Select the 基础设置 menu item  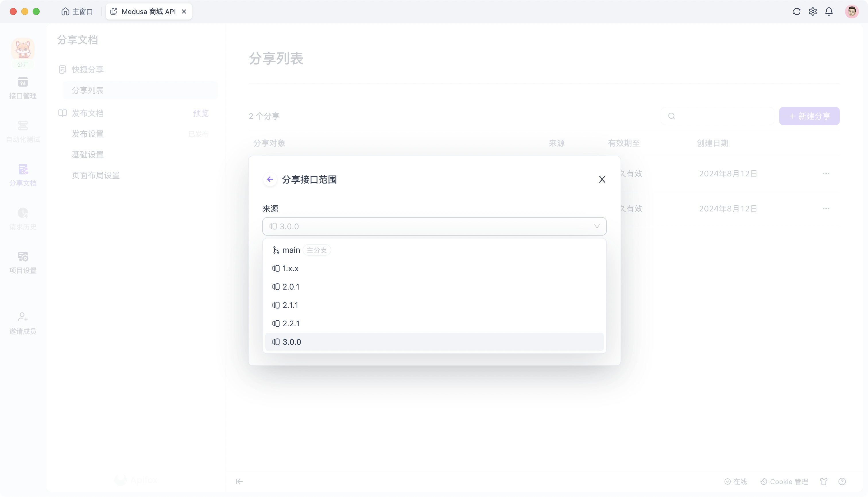(x=88, y=155)
